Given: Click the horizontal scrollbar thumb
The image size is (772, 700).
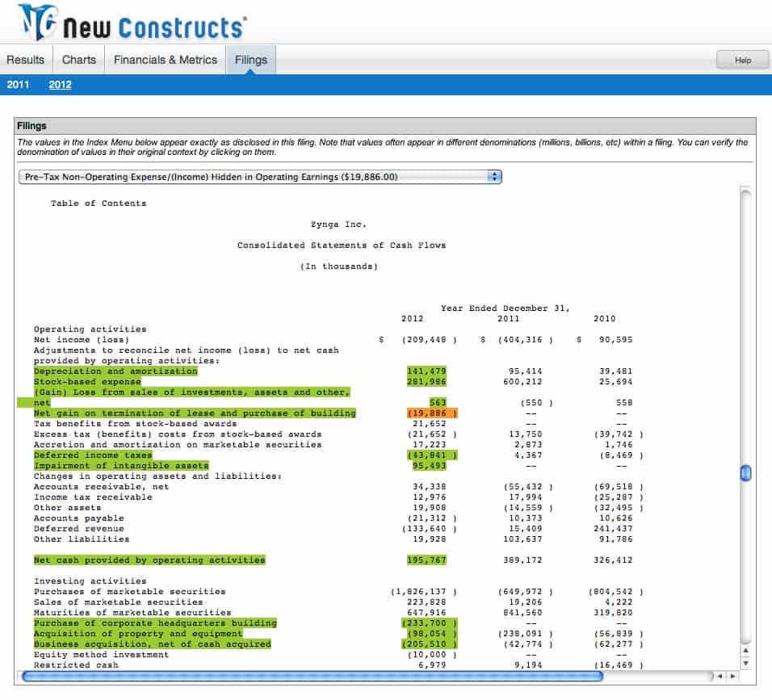Looking at the screenshot, I should (x=313, y=677).
